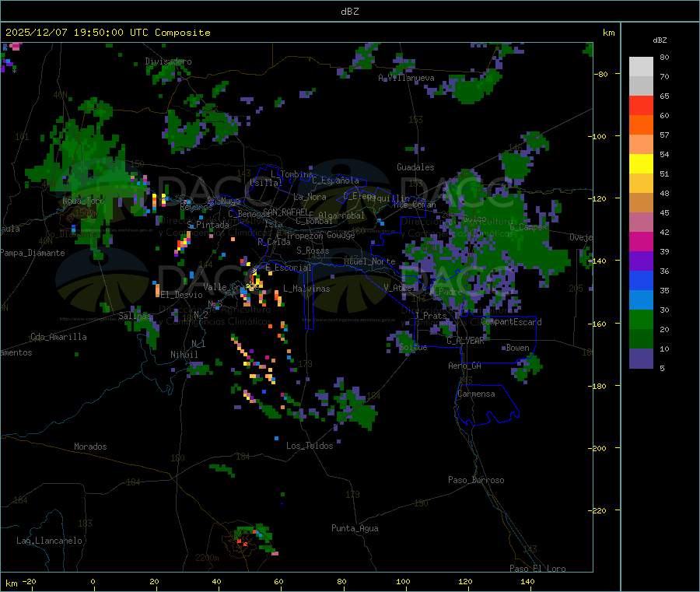The height and width of the screenshot is (592, 700).
Task: Click the 'Algarrobal' label
Action: click(x=341, y=215)
